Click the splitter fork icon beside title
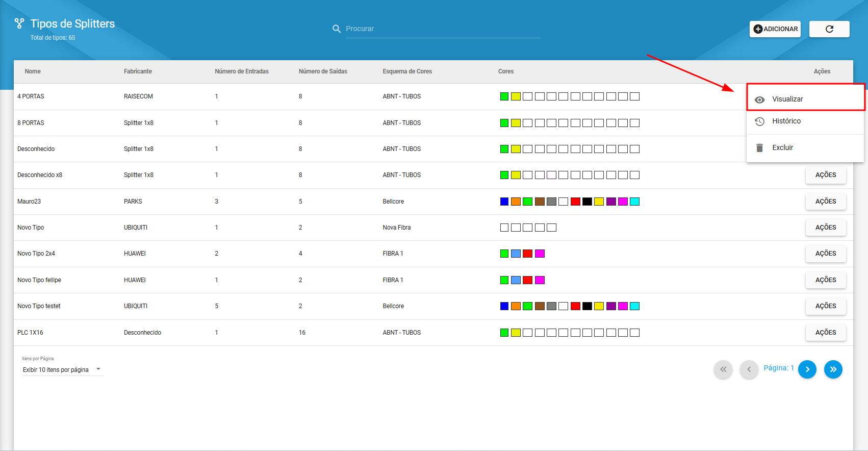The height and width of the screenshot is (451, 868). pos(19,23)
